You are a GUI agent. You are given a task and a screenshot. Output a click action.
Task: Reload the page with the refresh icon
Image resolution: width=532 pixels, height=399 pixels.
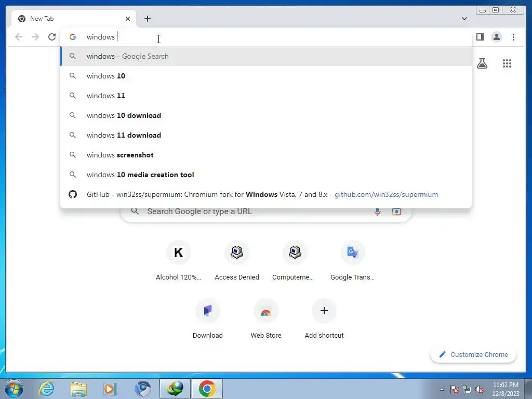52,37
